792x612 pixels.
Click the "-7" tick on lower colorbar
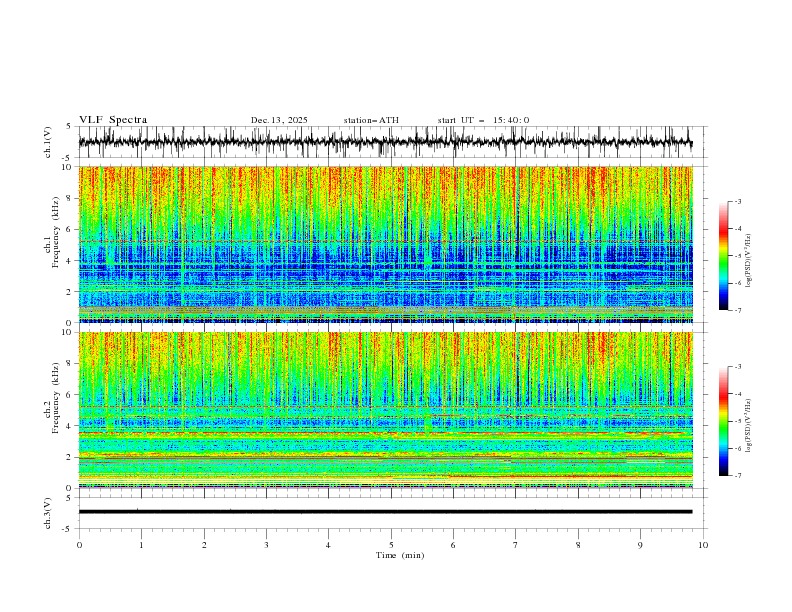[738, 475]
